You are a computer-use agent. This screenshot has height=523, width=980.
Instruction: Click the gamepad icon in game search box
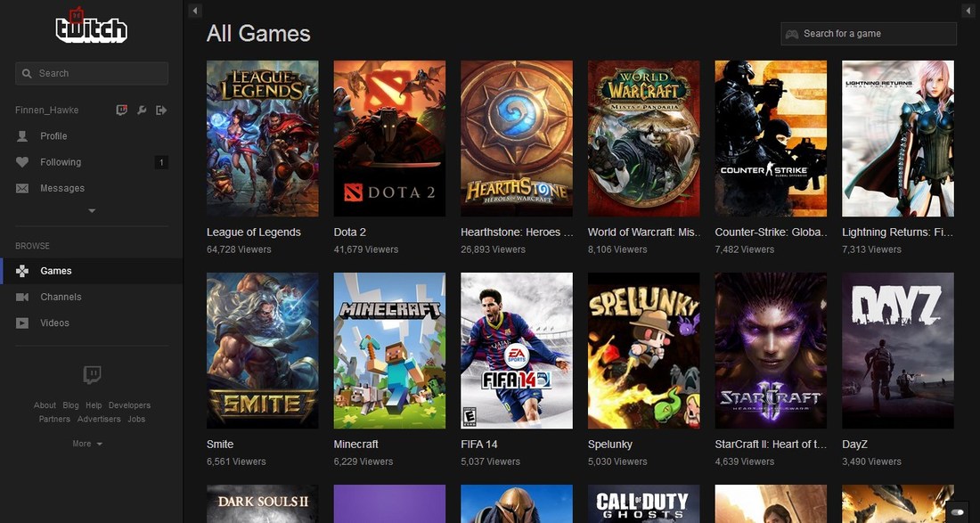(792, 34)
